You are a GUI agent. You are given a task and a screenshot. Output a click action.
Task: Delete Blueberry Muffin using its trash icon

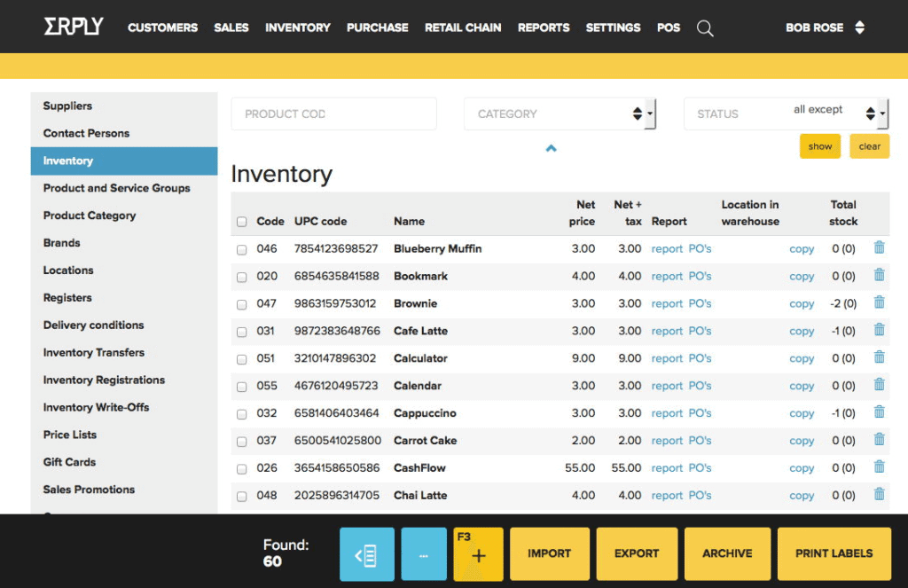879,247
